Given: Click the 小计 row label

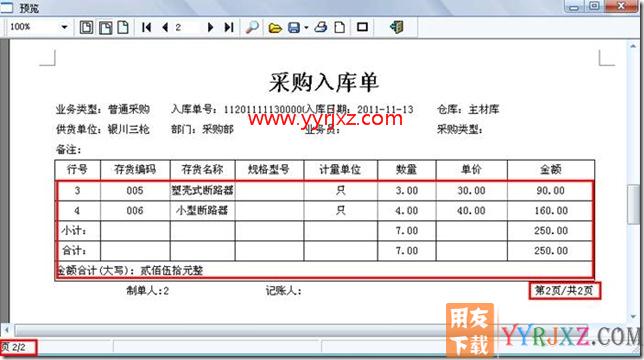Looking at the screenshot, I should (74, 231).
